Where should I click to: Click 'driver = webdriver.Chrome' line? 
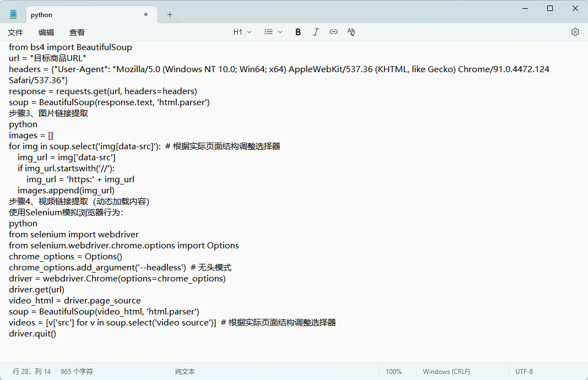click(x=117, y=279)
